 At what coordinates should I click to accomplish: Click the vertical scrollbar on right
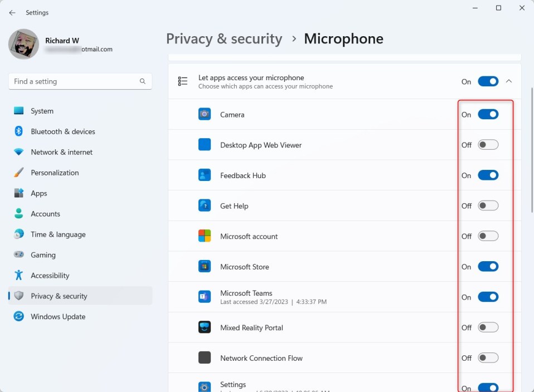[x=532, y=150]
